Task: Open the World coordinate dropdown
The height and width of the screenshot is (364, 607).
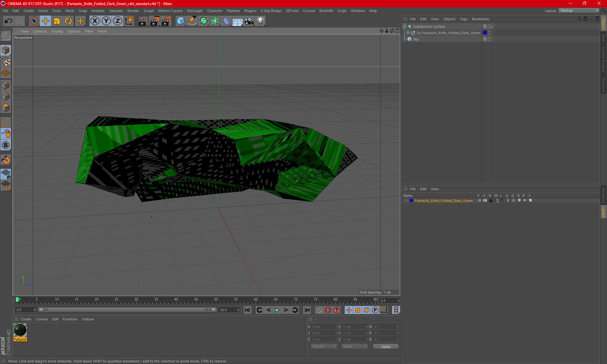Action: coord(324,346)
